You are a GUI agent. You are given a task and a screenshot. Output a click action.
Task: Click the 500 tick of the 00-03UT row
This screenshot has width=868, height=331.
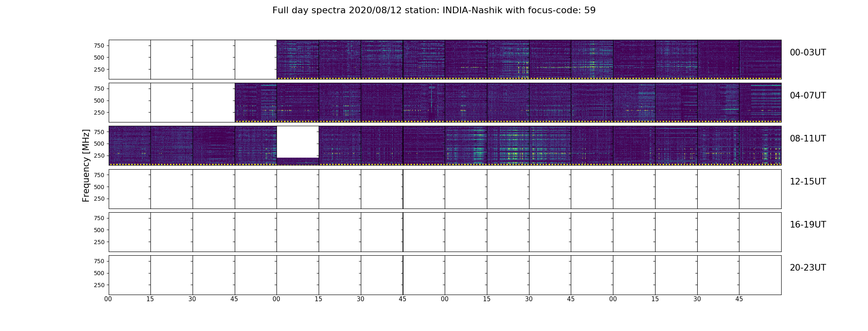(99, 58)
